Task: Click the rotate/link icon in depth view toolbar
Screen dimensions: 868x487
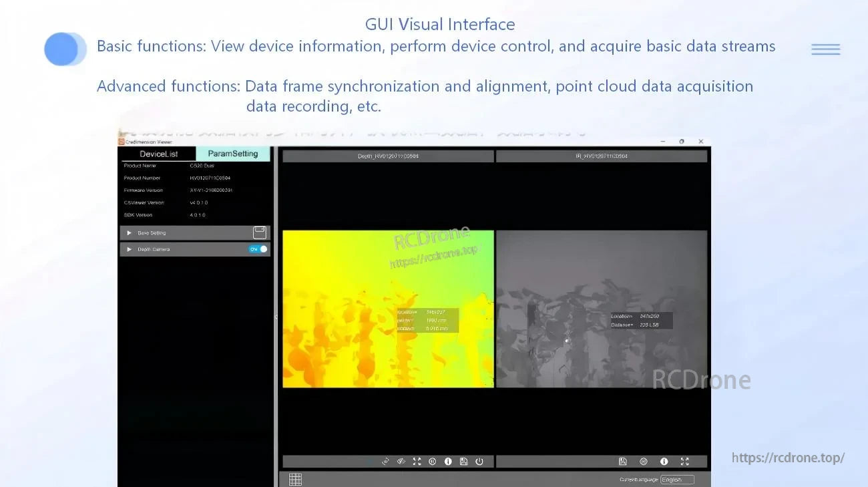Action: [385, 462]
